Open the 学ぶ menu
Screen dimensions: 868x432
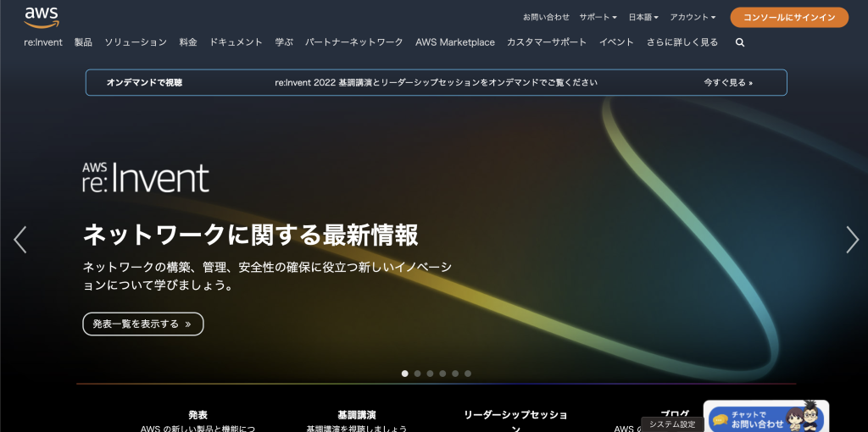pos(284,42)
